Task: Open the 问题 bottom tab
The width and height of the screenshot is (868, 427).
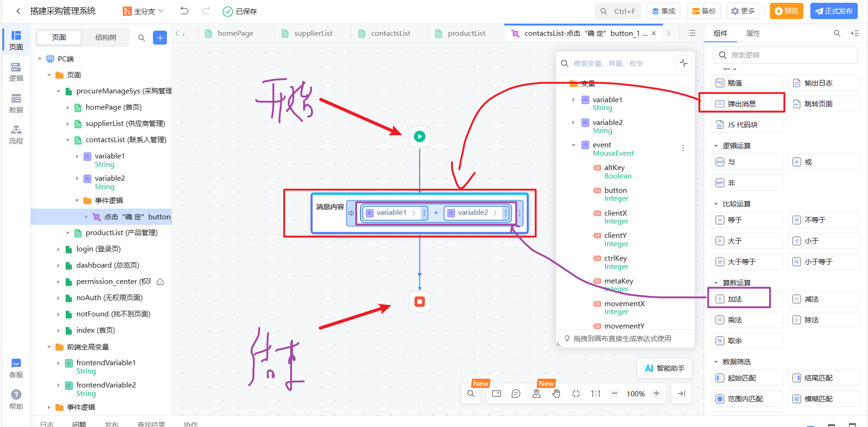Action: [79, 424]
